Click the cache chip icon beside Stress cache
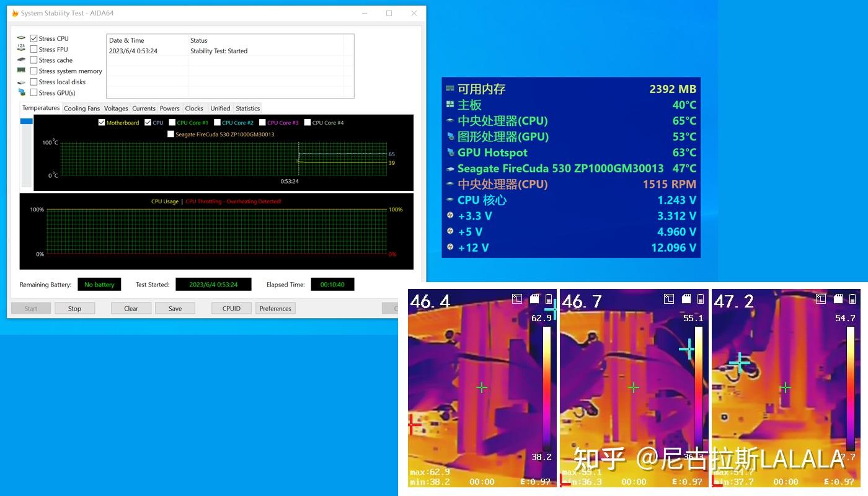Screen dimensions: 868x496 pos(22,60)
